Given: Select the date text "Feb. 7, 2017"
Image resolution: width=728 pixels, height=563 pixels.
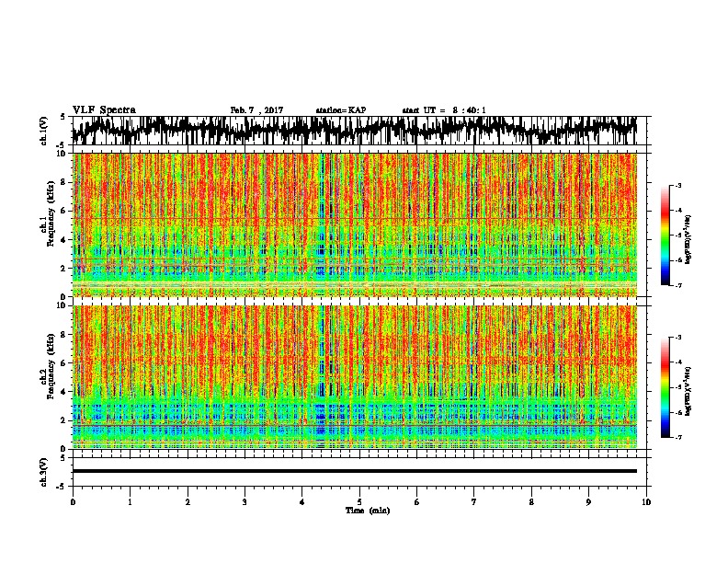Looking at the screenshot, I should coord(256,110).
